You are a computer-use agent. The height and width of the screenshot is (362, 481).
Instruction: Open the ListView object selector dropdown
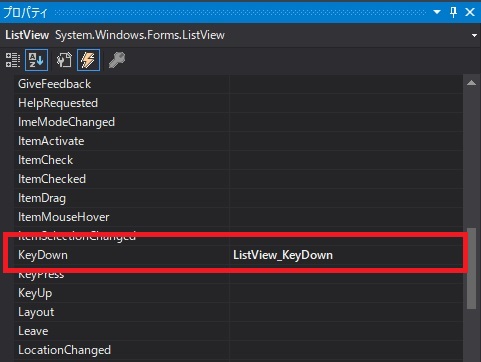474,35
